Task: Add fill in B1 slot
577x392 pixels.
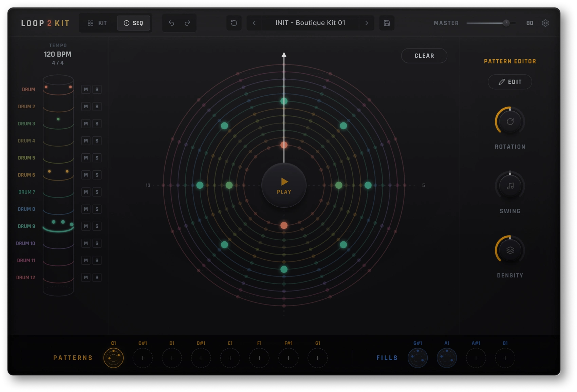Action: pyautogui.click(x=505, y=358)
